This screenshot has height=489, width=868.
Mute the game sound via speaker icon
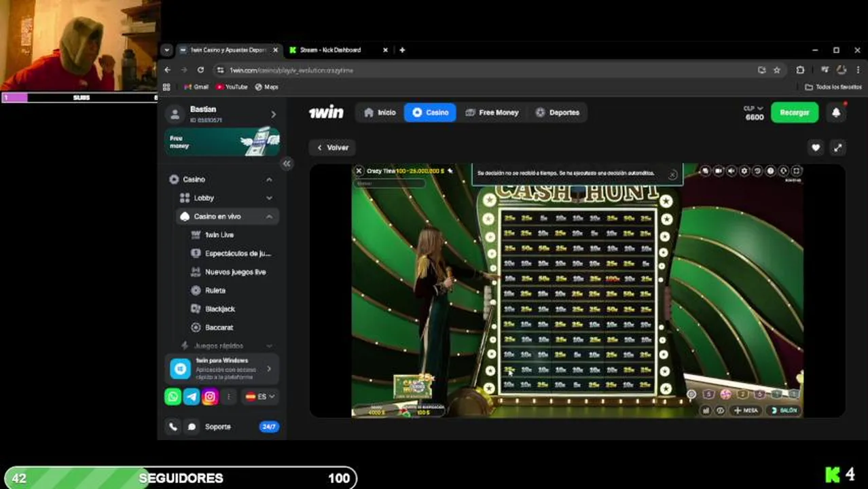click(x=731, y=171)
